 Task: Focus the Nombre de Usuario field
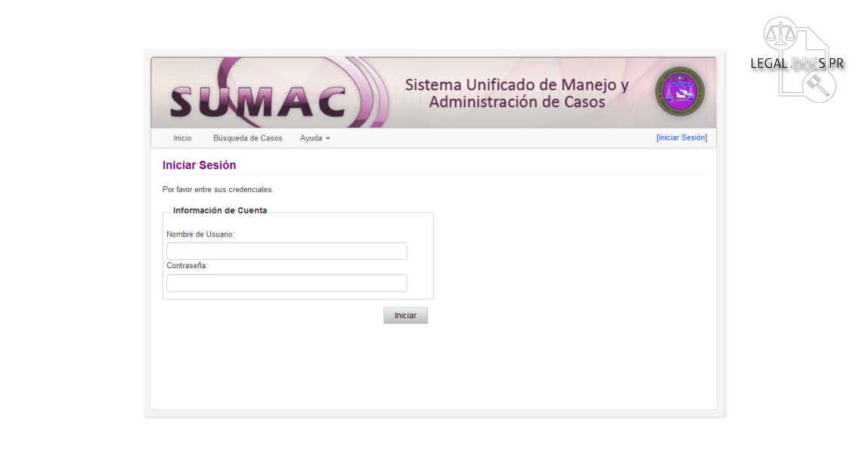[287, 251]
